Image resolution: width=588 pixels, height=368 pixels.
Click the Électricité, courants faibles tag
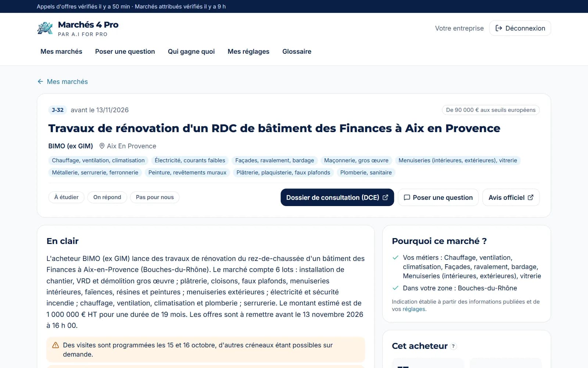[190, 160]
